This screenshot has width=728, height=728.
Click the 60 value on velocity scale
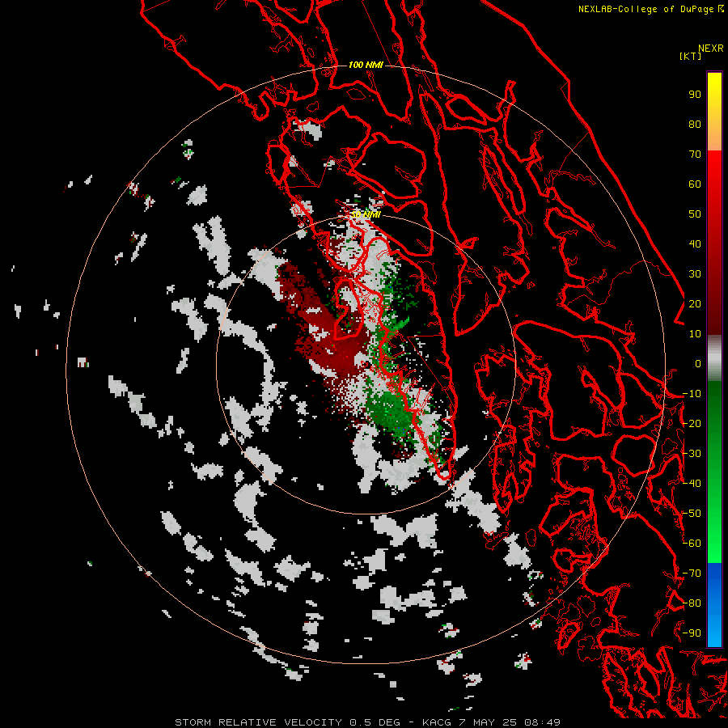pyautogui.click(x=695, y=184)
